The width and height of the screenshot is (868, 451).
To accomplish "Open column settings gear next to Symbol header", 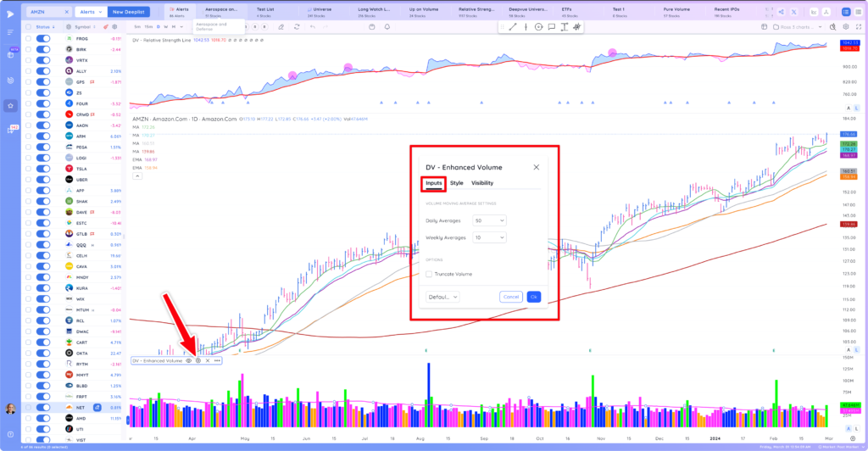I will point(114,26).
